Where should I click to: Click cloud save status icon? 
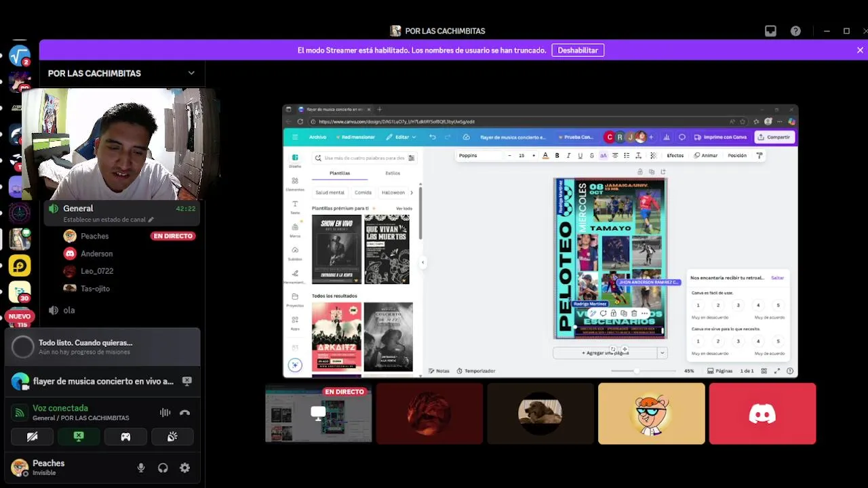pos(466,137)
